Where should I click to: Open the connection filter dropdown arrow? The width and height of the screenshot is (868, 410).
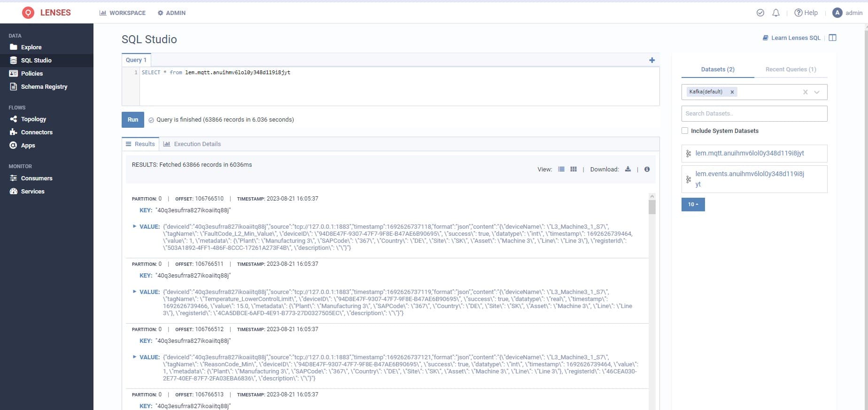817,92
